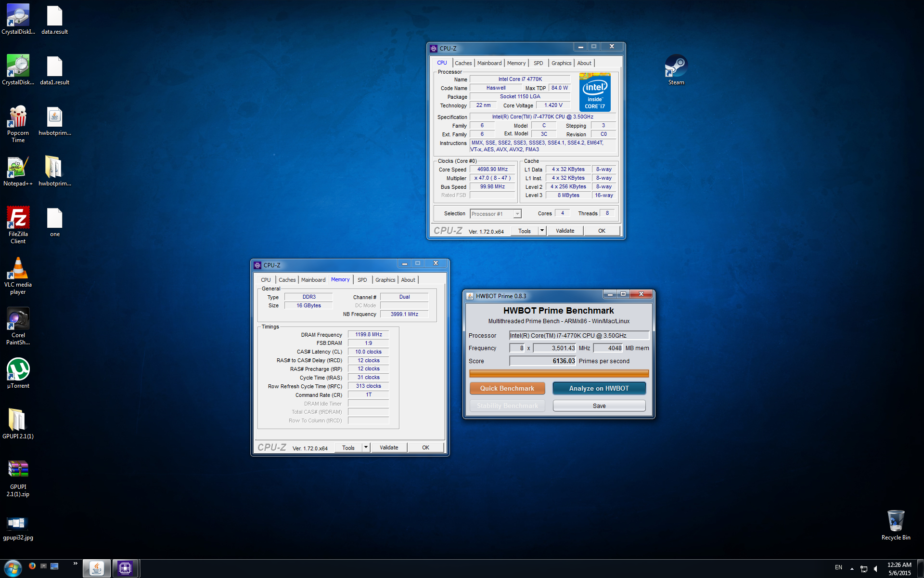Launch FileZilla Client shortcut
Viewport: 924px width, 578px height.
18,225
